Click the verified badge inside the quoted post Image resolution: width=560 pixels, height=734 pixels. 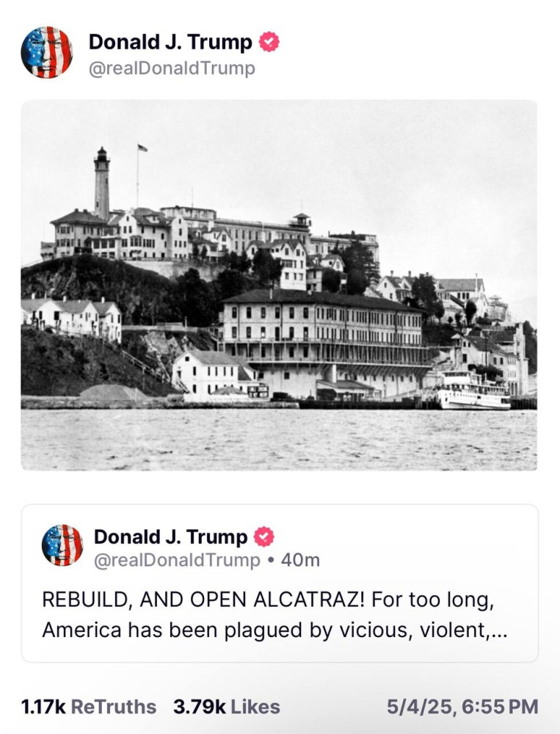(x=264, y=537)
